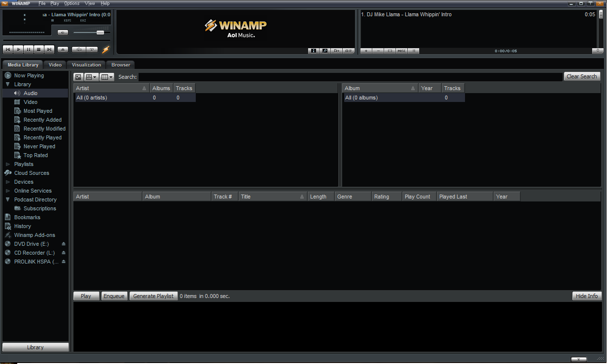Open Bookmarks in the sidebar
This screenshot has width=607, height=364.
27,217
